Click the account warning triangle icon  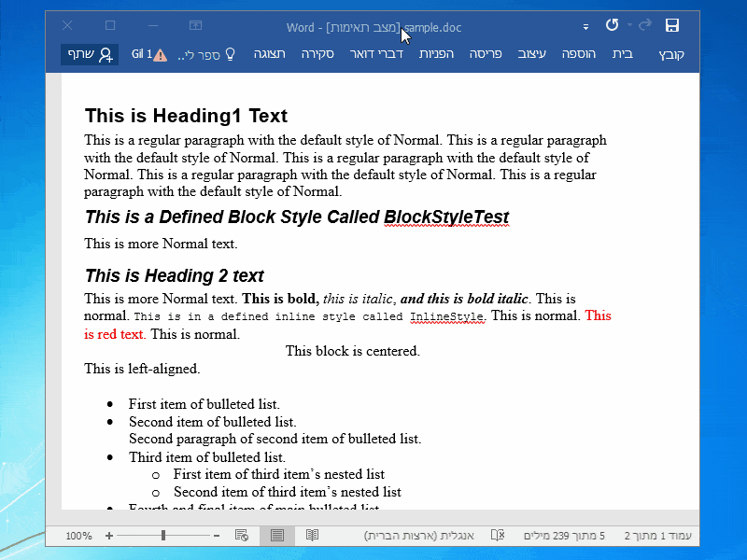click(x=160, y=55)
